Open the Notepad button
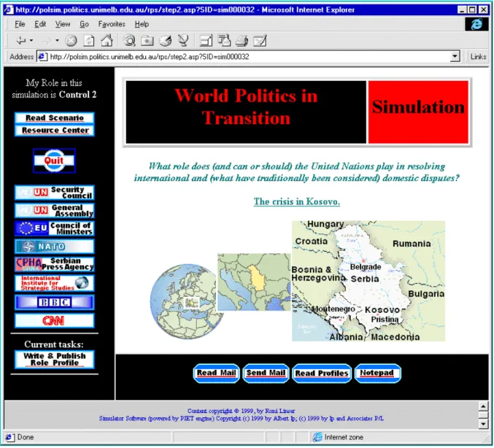Image resolution: width=494 pixels, height=448 pixels. (x=378, y=374)
